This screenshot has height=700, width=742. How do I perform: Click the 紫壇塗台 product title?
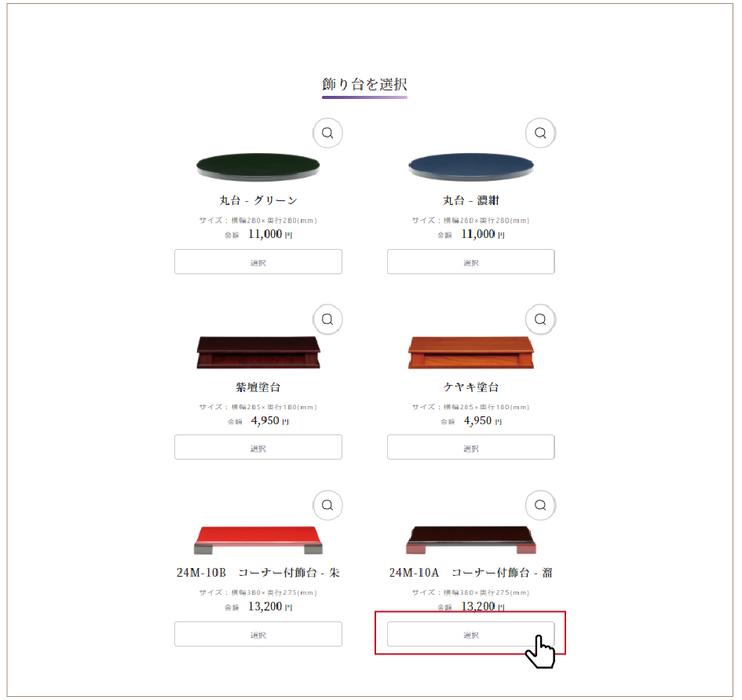tap(258, 387)
